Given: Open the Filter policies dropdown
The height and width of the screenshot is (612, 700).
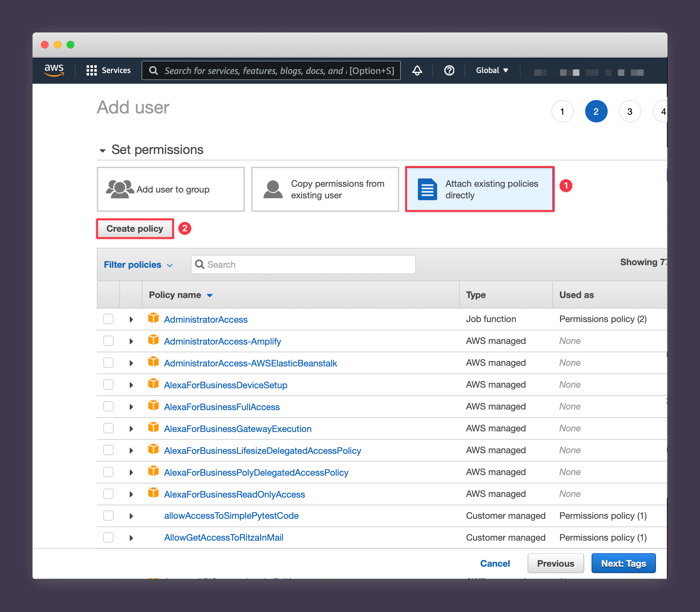Looking at the screenshot, I should [138, 265].
